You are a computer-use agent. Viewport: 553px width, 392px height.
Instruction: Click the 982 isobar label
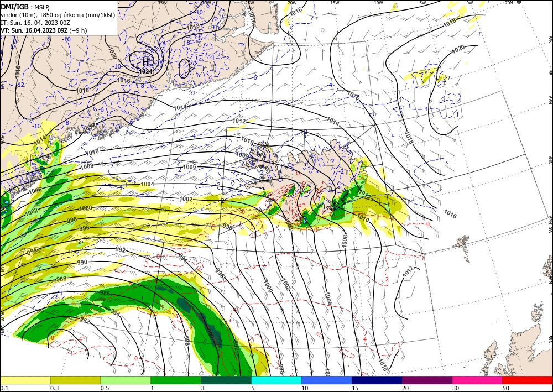[x=85, y=321]
